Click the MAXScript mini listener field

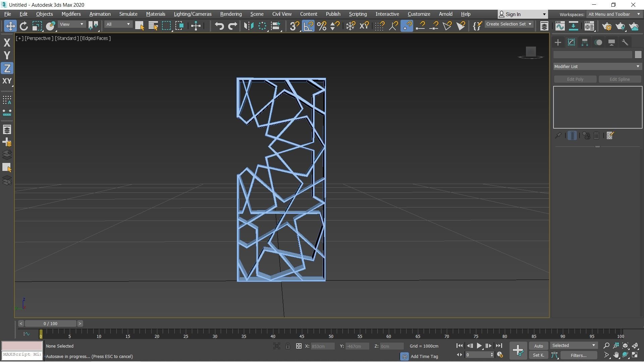point(22,354)
